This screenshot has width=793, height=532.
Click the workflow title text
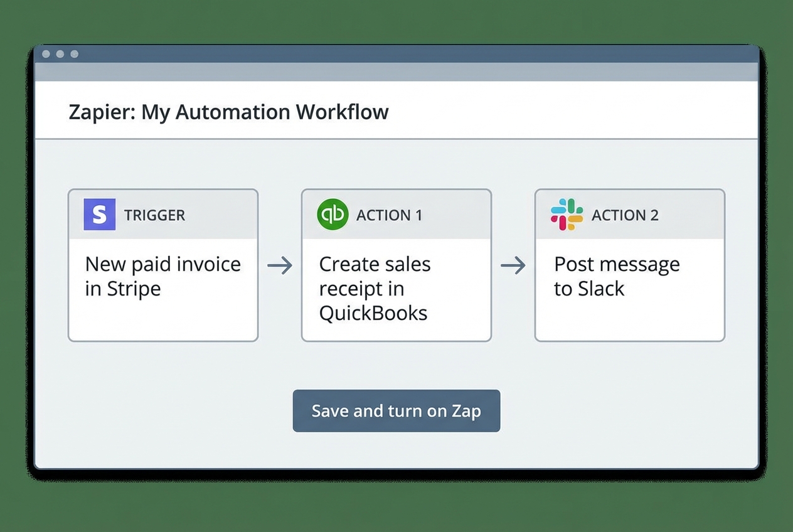tap(228, 112)
